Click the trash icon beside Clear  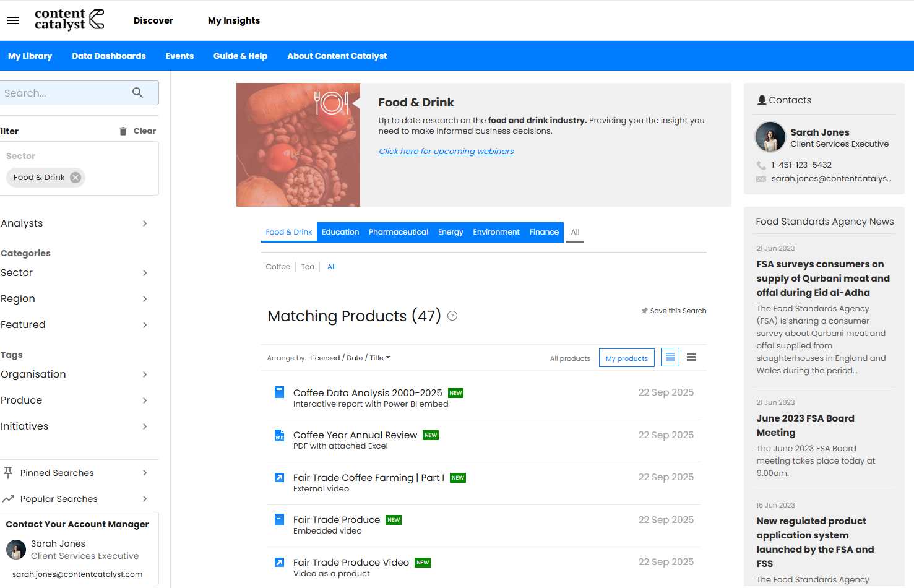pos(123,131)
